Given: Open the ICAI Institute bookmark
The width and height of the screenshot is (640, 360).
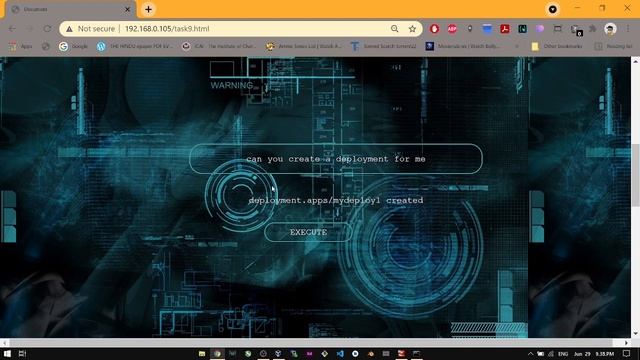Looking at the screenshot, I should point(219,46).
